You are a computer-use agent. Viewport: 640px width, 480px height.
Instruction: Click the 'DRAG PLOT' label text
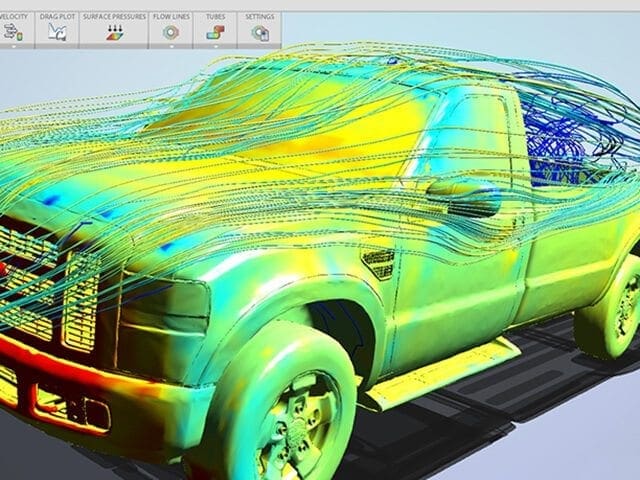coord(57,17)
